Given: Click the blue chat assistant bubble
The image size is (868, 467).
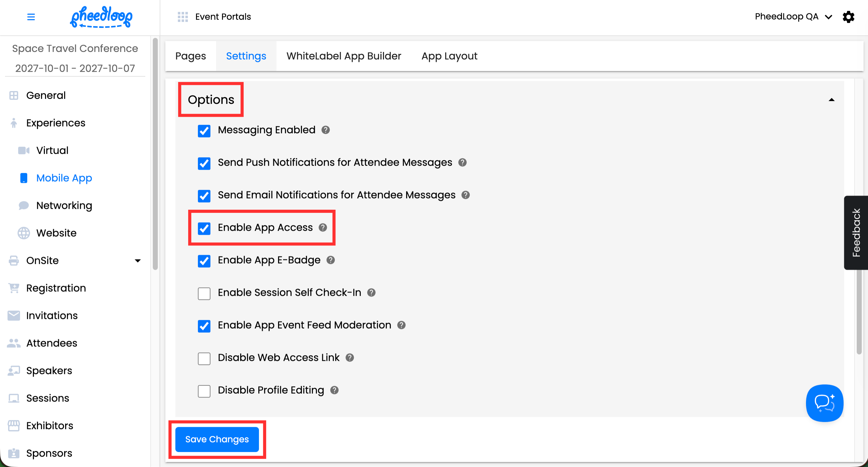Looking at the screenshot, I should click(x=824, y=403).
